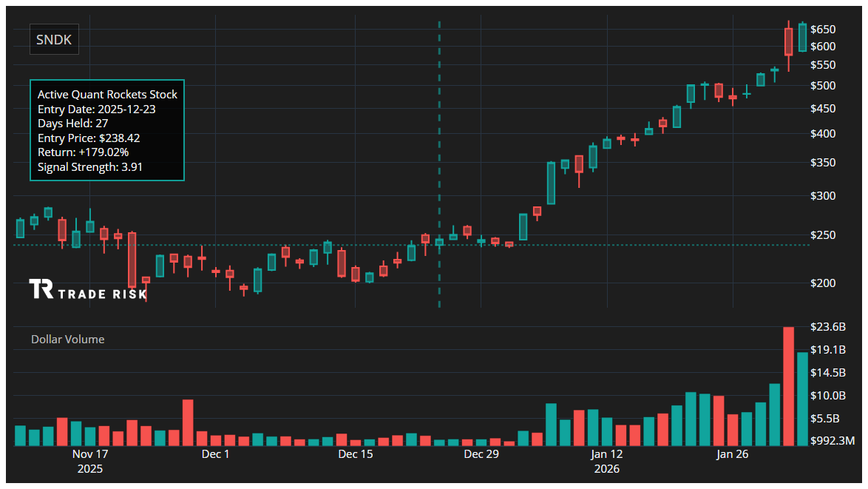868x489 pixels.
Task: Select the $400 price axis label
Action: (823, 133)
